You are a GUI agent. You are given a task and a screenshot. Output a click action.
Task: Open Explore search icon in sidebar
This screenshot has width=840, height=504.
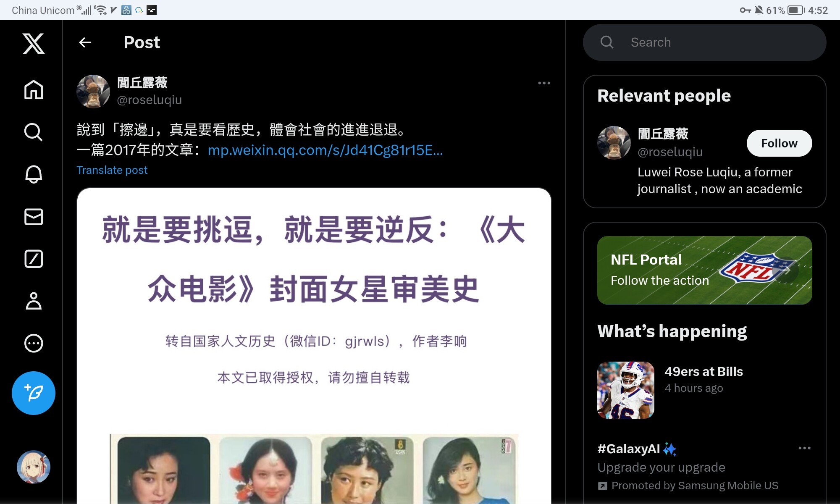[34, 132]
